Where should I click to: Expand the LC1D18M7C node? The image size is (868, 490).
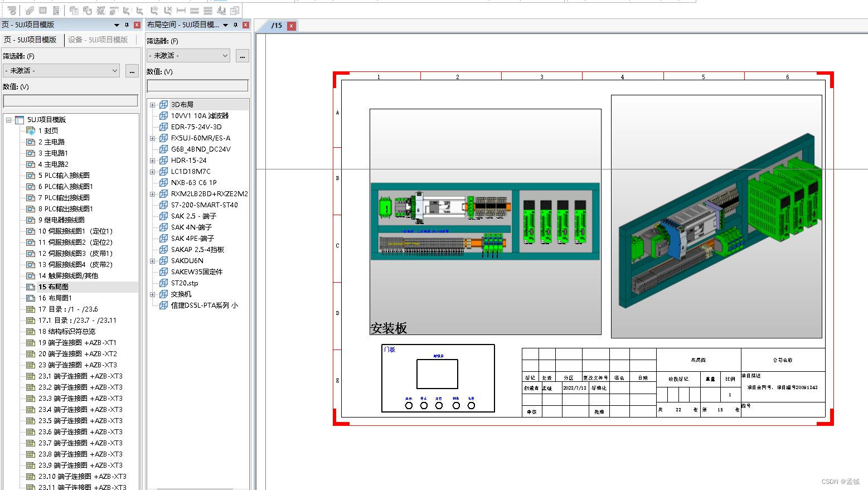click(152, 172)
